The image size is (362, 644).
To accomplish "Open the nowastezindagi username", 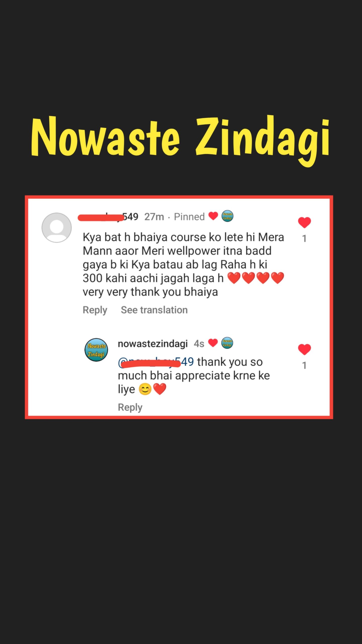I will pyautogui.click(x=153, y=344).
